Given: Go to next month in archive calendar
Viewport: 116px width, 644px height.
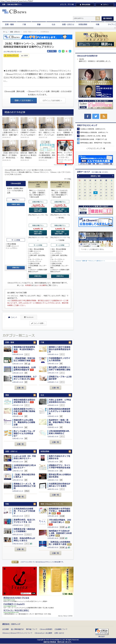Looking at the screenshot, I should click(x=113, y=176).
